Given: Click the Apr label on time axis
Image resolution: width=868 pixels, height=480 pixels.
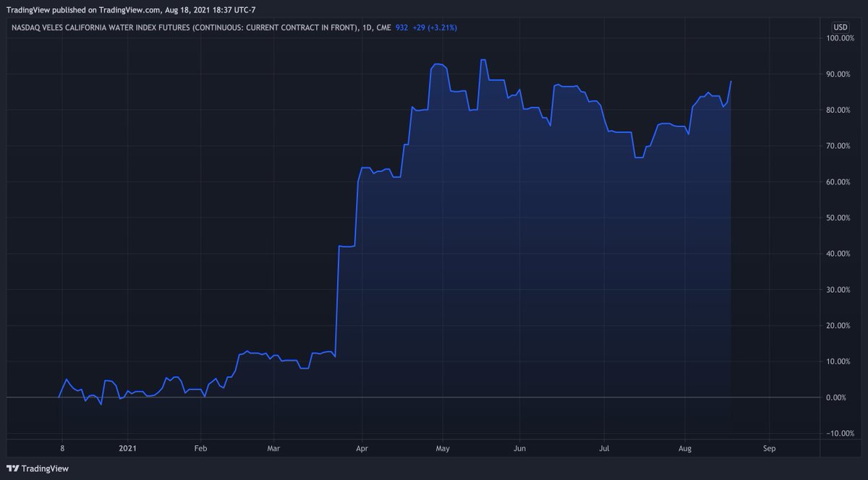Looking at the screenshot, I should 362,448.
